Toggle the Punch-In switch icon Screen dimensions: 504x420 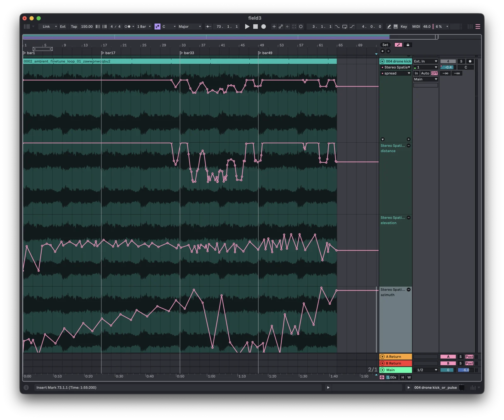click(x=337, y=26)
